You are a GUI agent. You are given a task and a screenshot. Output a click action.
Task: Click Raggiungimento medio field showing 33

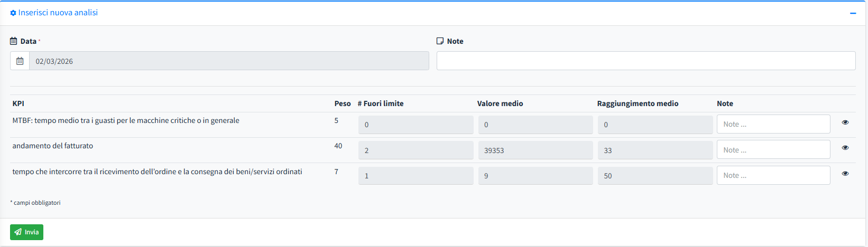click(654, 150)
